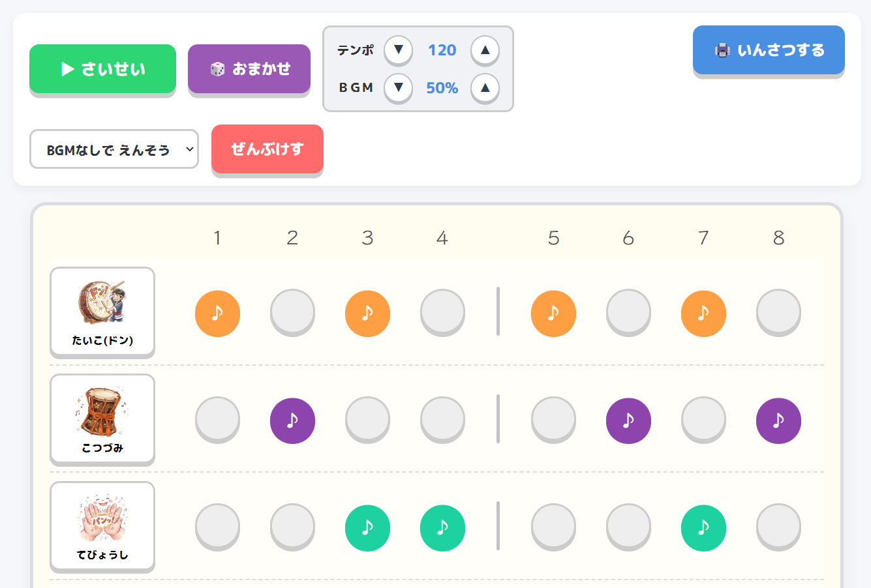This screenshot has width=871, height=588.
Task: Decrease the tempo with the down arrow
Action: click(398, 50)
